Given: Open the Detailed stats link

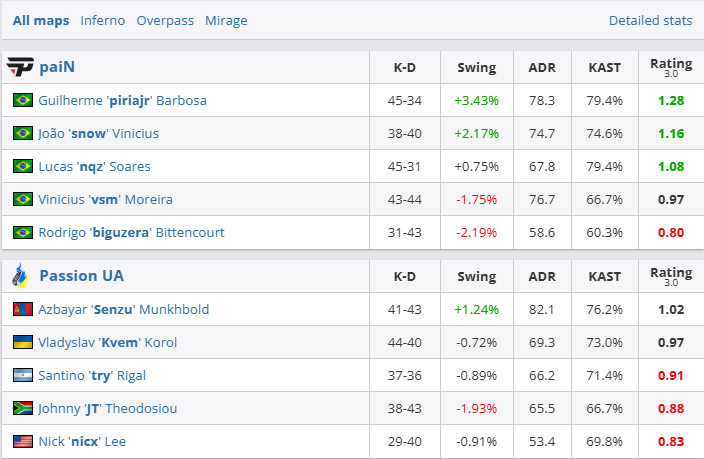Looking at the screenshot, I should (x=650, y=20).
